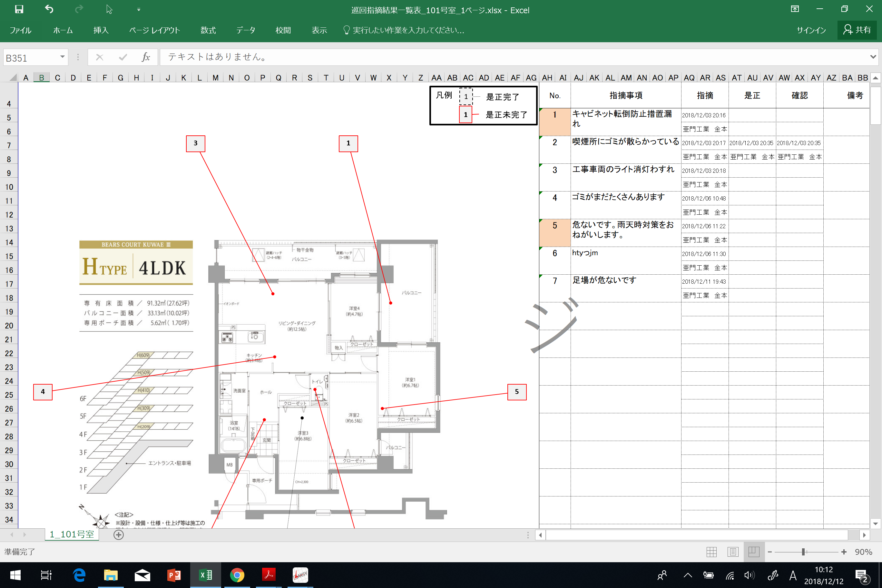Click the Name Box showing B351
Image resolution: width=882 pixels, height=588 pixels.
pos(31,58)
